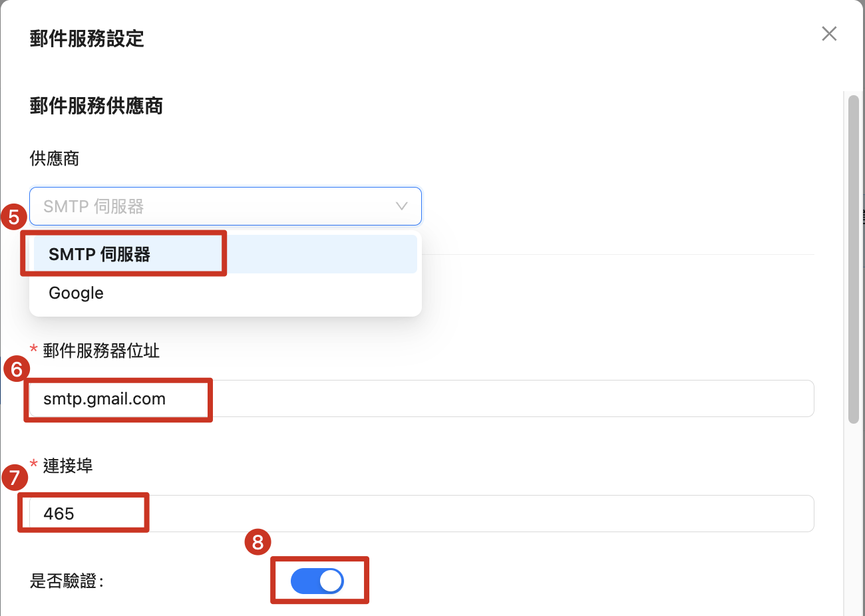
Task: Click the 連接埠 label text
Action: click(x=68, y=466)
